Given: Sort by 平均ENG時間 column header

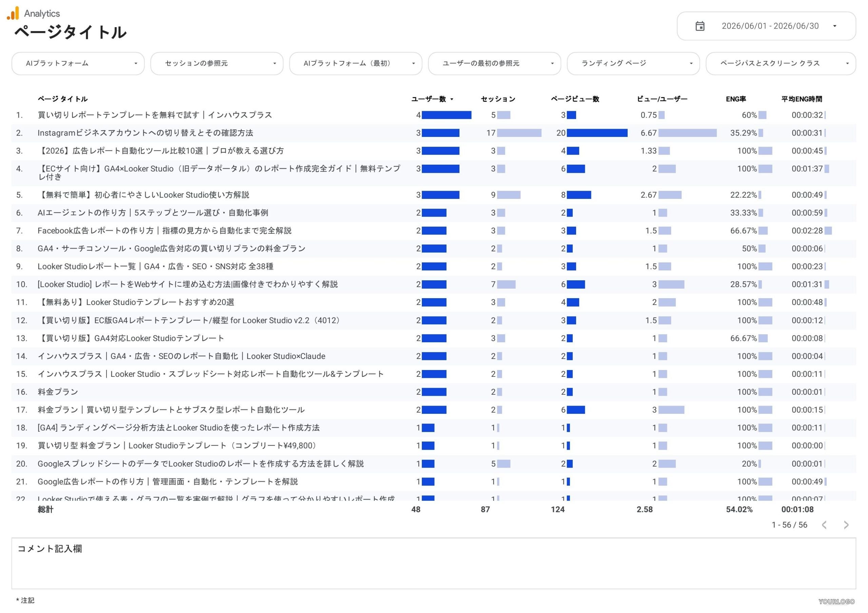Looking at the screenshot, I should [x=802, y=99].
